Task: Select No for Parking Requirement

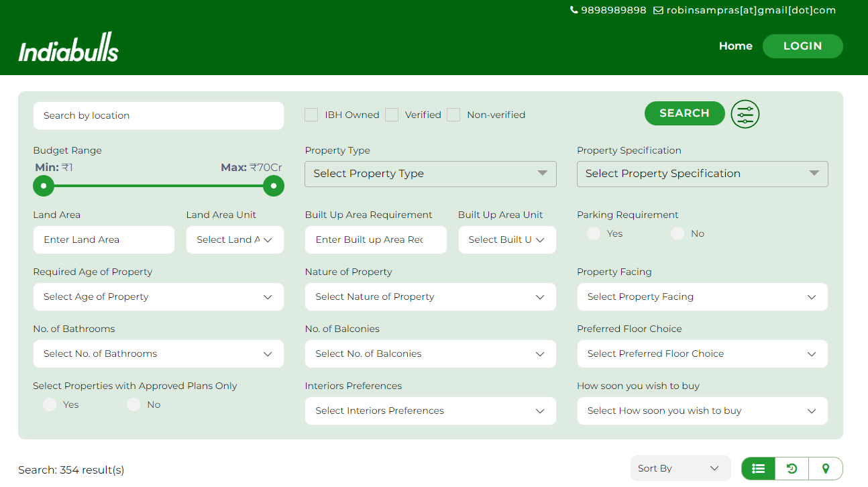Action: (x=677, y=233)
